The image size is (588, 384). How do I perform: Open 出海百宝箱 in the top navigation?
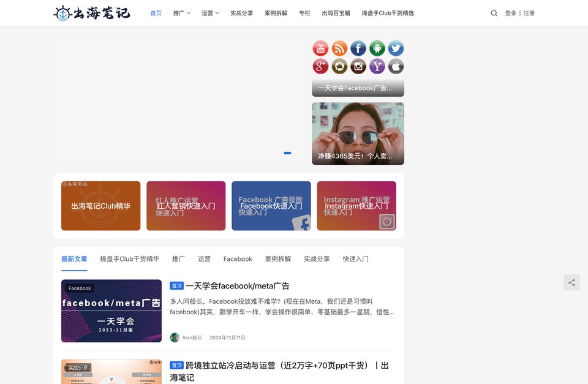pos(336,13)
